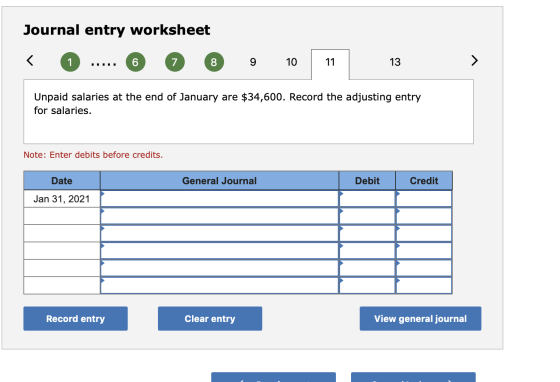This screenshot has height=382, width=560.
Task: Click the Clear entry button
Action: click(x=210, y=318)
